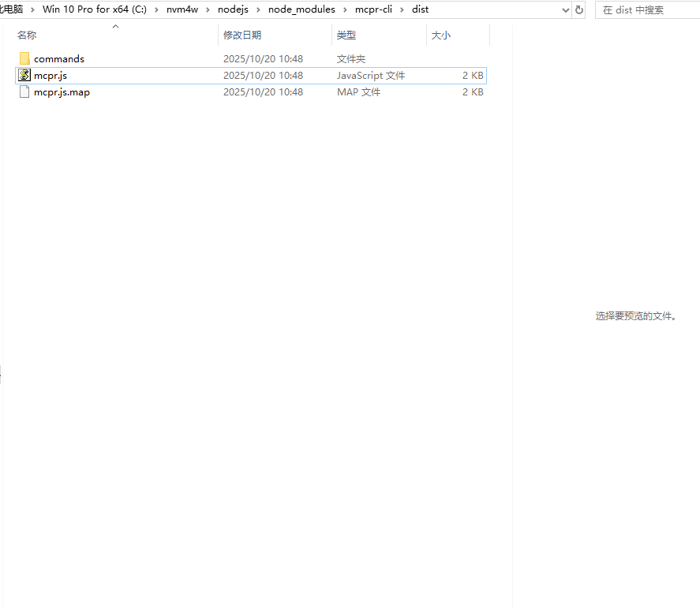The image size is (700, 608).
Task: Click the commands folder icon
Action: (x=24, y=59)
